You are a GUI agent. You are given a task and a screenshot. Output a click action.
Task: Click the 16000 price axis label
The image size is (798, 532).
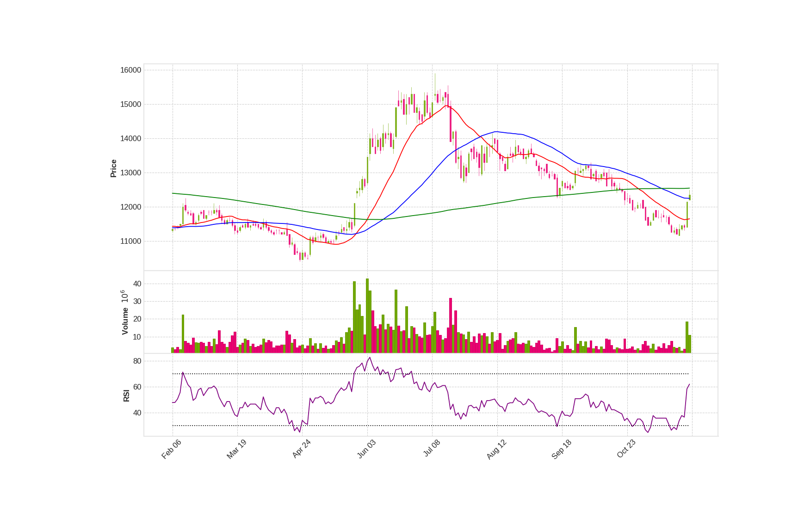(130, 70)
